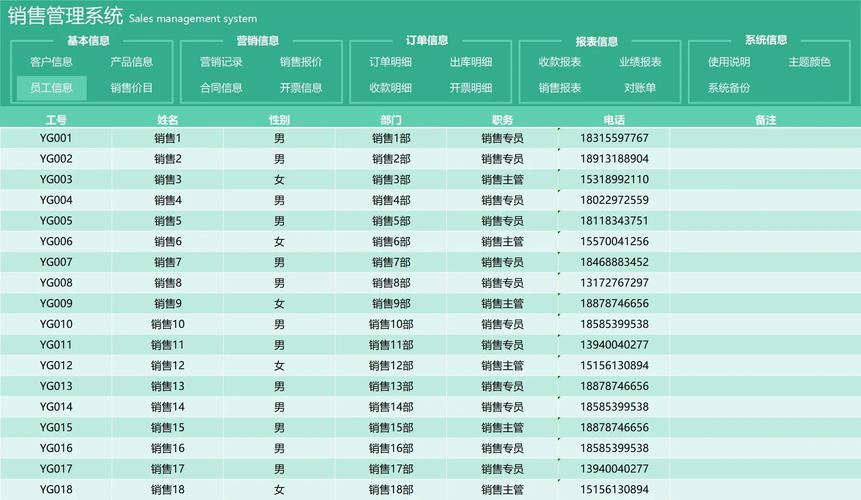Image resolution: width=861 pixels, height=500 pixels.
Task: Open 销售报价 section
Action: point(301,62)
